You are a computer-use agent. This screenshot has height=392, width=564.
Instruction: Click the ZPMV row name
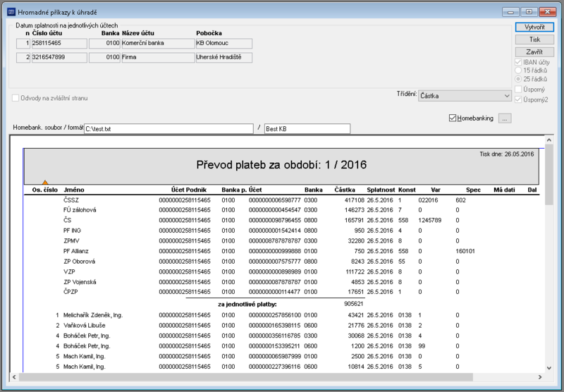point(71,240)
